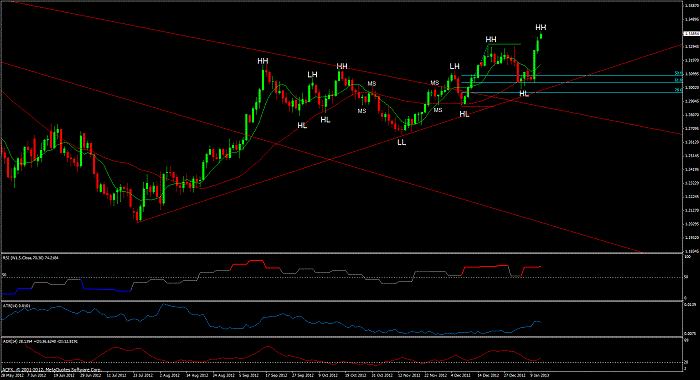Click the ATR indicator label in second subwindow
This screenshot has height=380, width=700.
tap(17, 306)
